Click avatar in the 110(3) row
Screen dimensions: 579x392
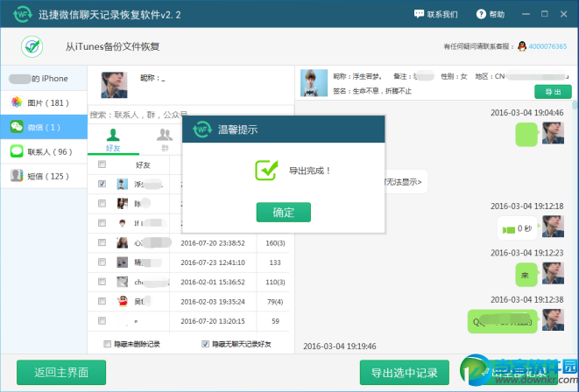[123, 282]
